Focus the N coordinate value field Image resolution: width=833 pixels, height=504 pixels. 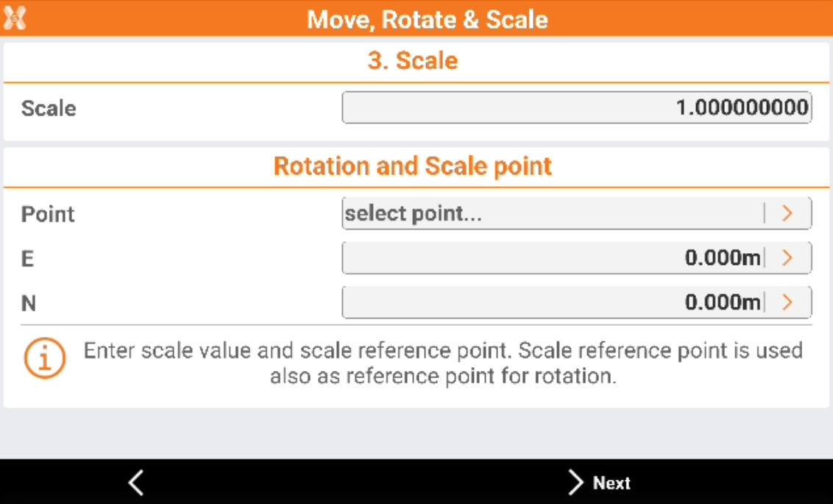pos(552,302)
